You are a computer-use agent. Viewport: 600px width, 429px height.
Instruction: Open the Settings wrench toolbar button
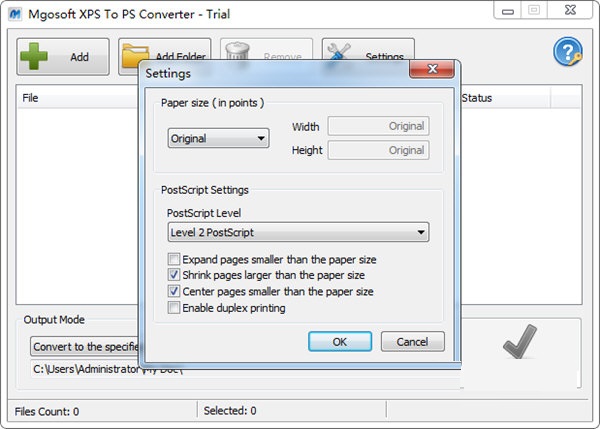[x=368, y=49]
